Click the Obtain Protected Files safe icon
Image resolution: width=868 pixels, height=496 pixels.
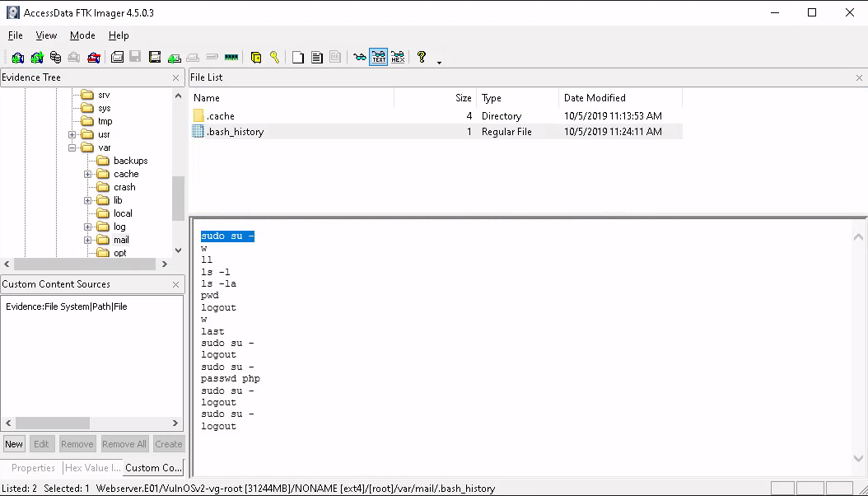point(256,57)
